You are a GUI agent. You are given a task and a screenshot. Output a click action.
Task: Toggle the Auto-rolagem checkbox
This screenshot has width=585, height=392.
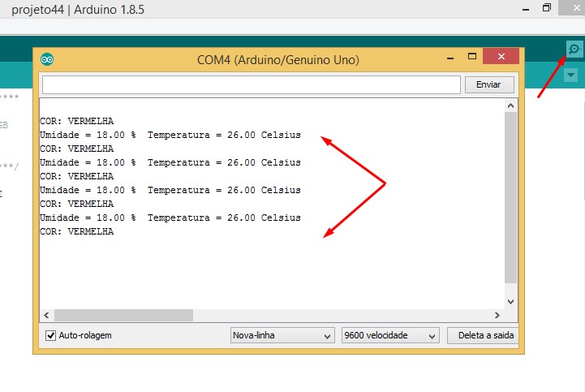click(x=51, y=335)
